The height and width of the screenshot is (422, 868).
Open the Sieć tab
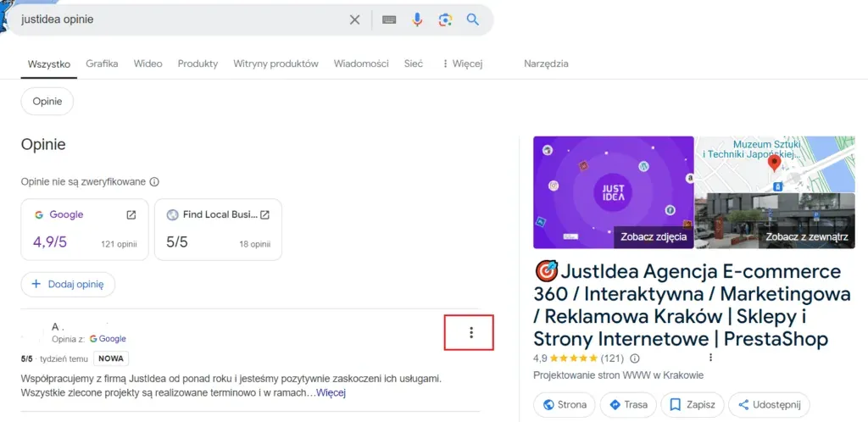(414, 64)
